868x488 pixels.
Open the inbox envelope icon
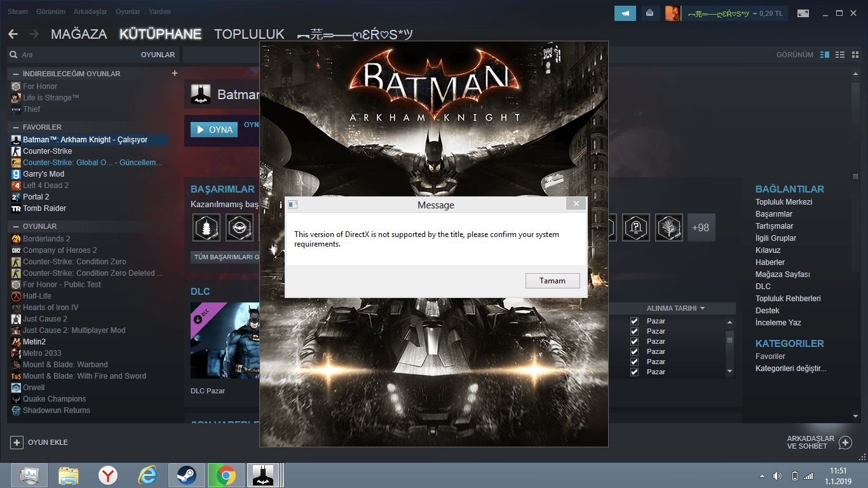649,13
